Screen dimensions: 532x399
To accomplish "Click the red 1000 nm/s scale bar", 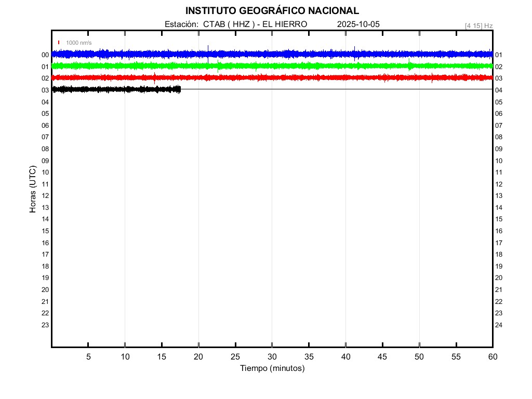I will click(59, 43).
